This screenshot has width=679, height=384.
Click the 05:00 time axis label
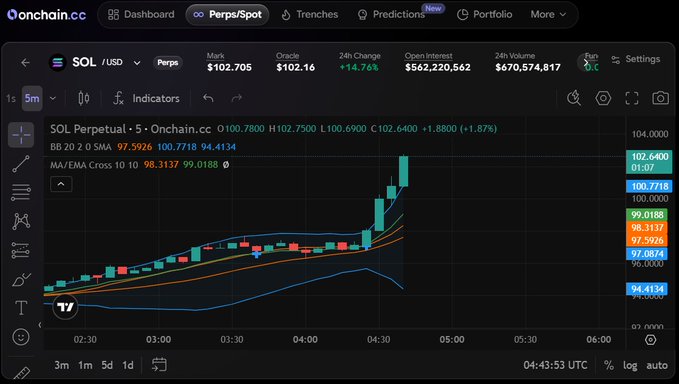click(x=452, y=340)
